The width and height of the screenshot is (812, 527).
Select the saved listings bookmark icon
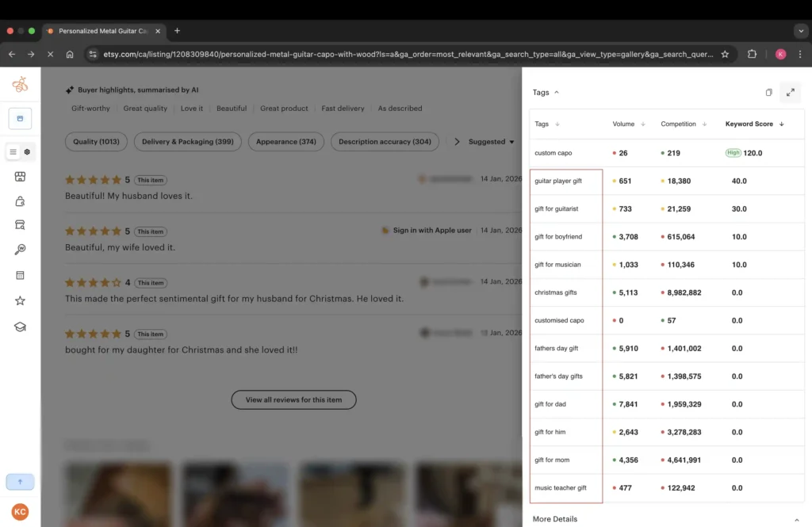[x=20, y=116]
